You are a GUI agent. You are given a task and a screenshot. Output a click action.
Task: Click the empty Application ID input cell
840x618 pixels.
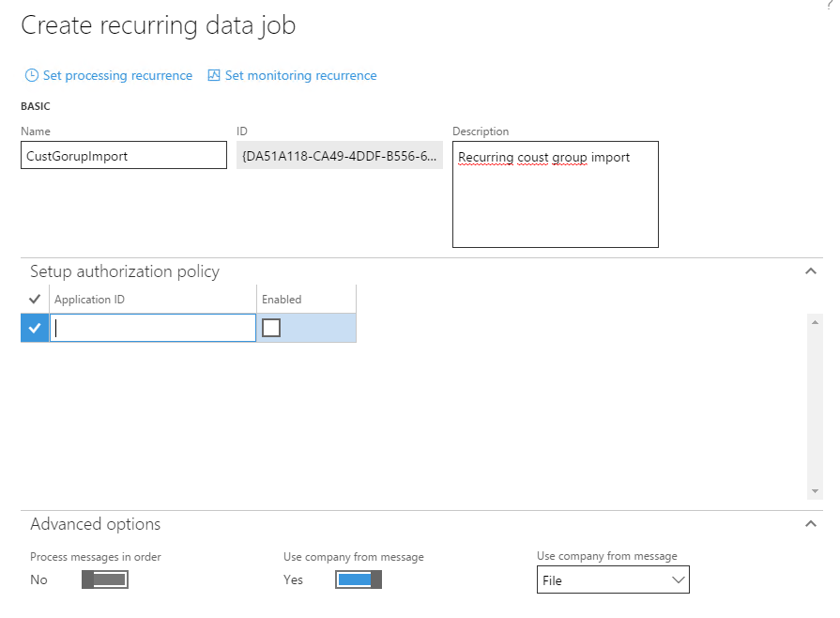150,327
